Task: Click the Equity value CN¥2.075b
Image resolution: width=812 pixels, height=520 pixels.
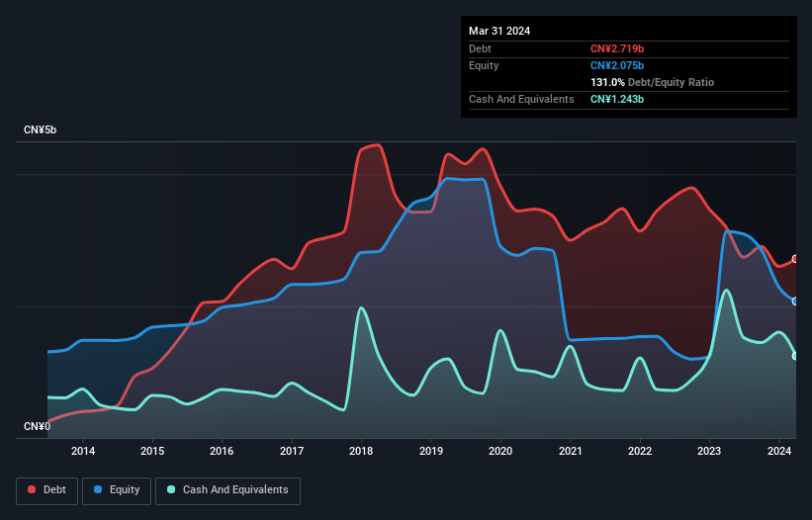Action: click(617, 65)
